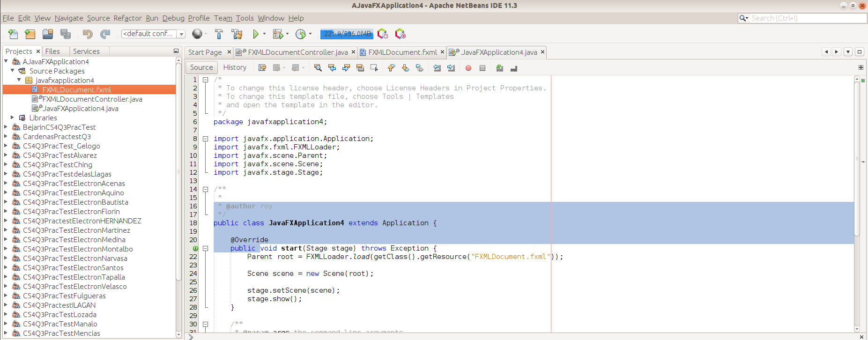Click the self-sampling icon with red target badge

click(x=400, y=34)
